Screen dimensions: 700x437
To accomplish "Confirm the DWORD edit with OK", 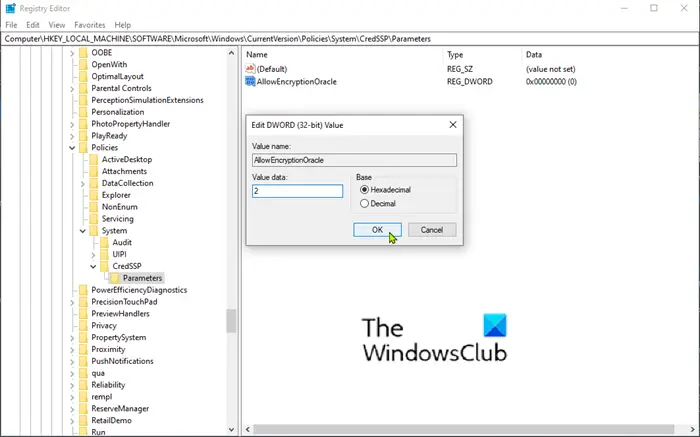I will (377, 230).
